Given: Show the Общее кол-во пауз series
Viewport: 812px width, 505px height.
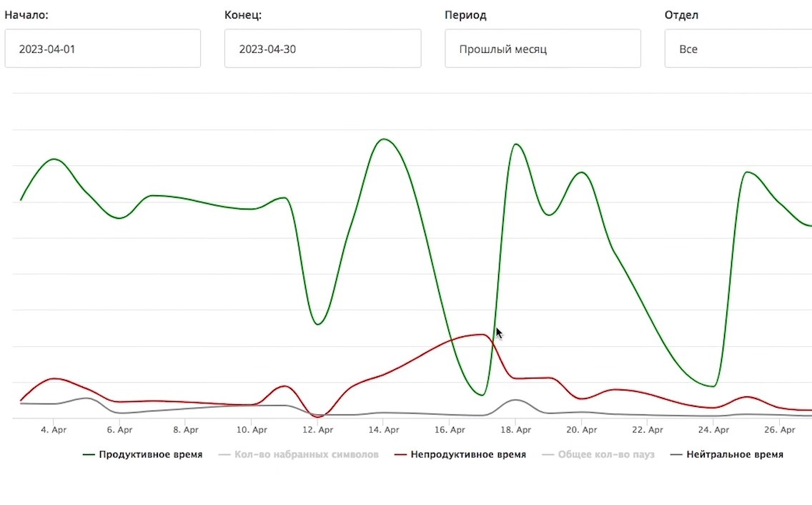Looking at the screenshot, I should (x=605, y=454).
